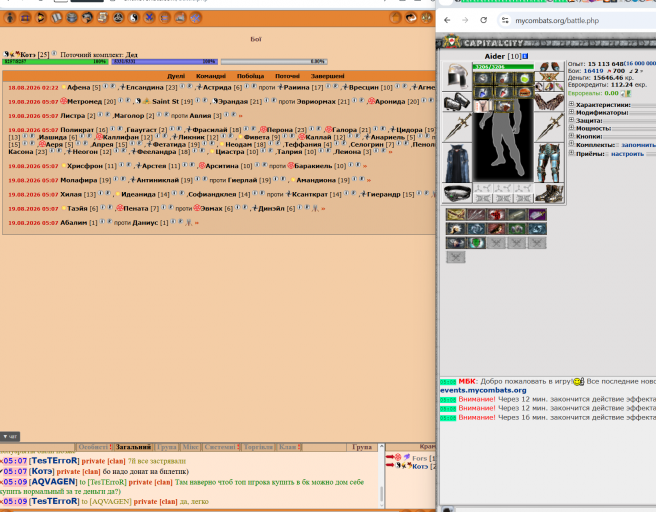This screenshot has width=656, height=512.
Task: Open the character figure icon in orange toolbar
Action: 10,18
